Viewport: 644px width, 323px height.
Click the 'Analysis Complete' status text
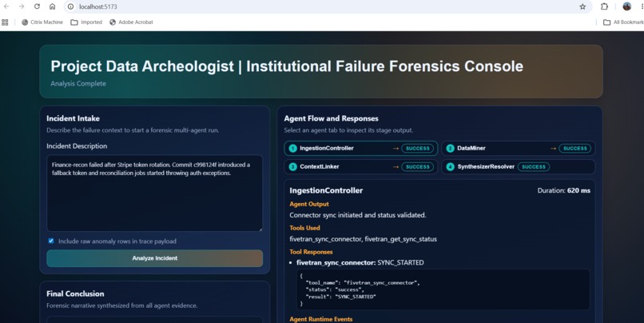point(78,83)
